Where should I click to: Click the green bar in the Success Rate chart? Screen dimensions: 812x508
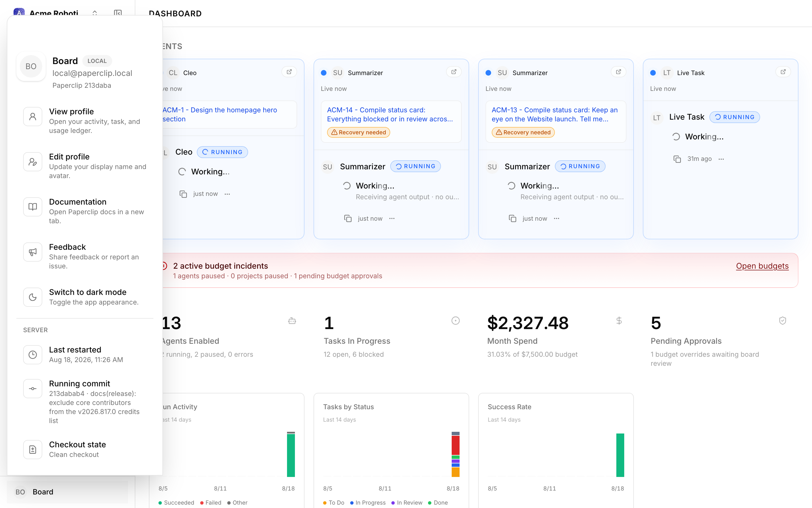(620, 455)
